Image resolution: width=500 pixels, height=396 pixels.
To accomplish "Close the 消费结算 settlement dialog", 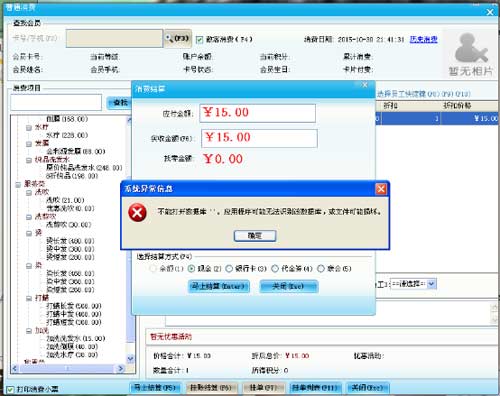I will pyautogui.click(x=365, y=85).
